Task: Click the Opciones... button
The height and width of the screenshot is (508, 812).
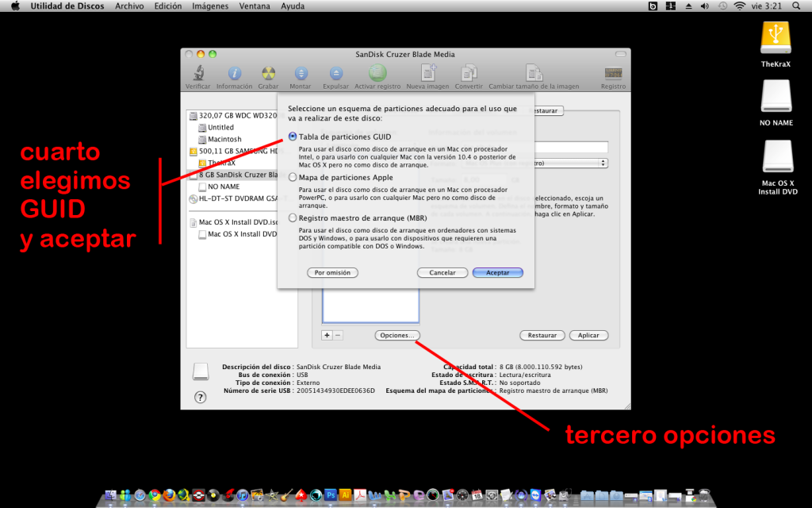Action: click(397, 336)
